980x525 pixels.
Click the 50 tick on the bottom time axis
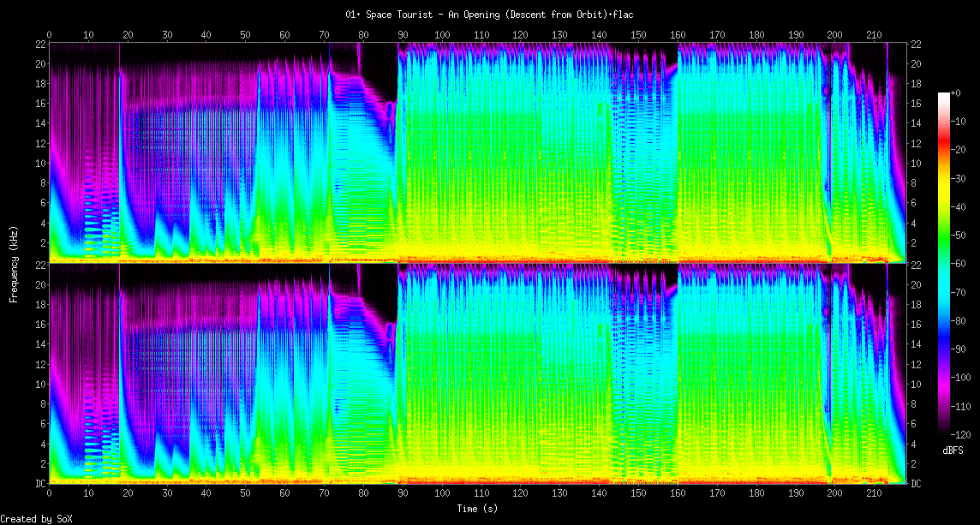(x=245, y=493)
